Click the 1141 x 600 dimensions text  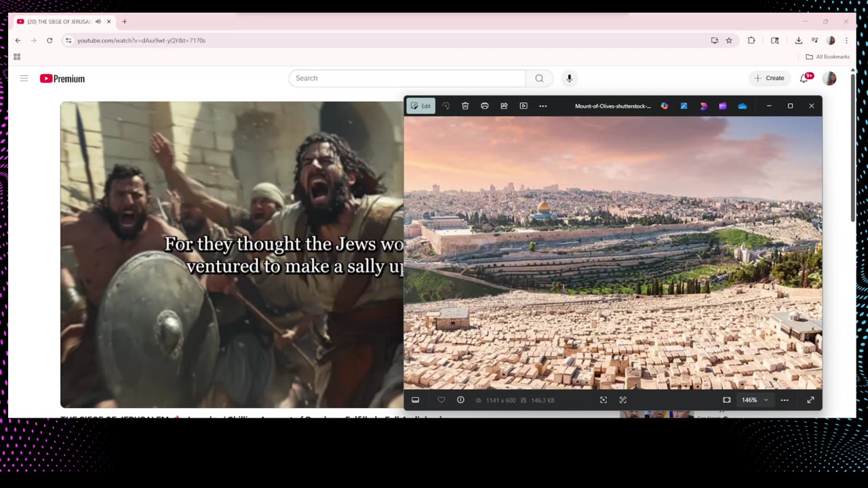(500, 400)
